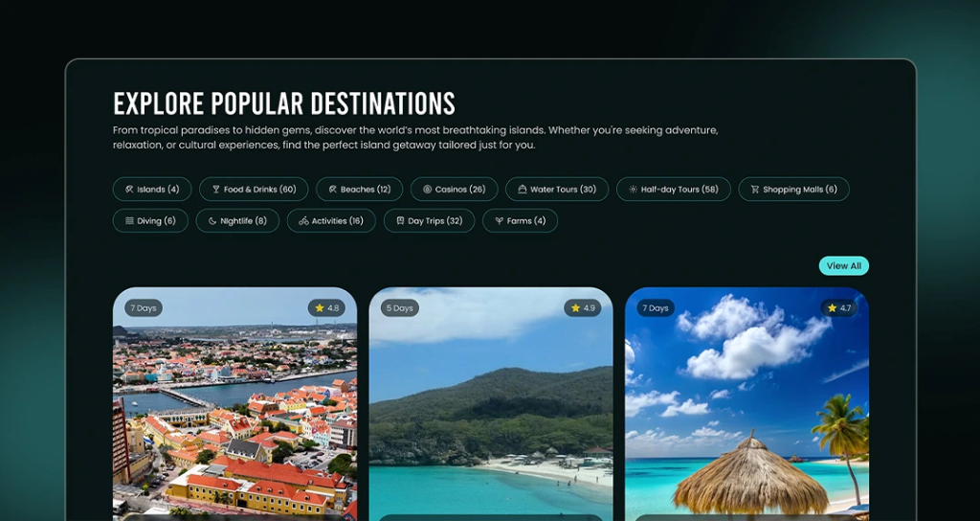Click the boat icon in Water Tours chip
This screenshot has height=521, width=980.
click(523, 189)
